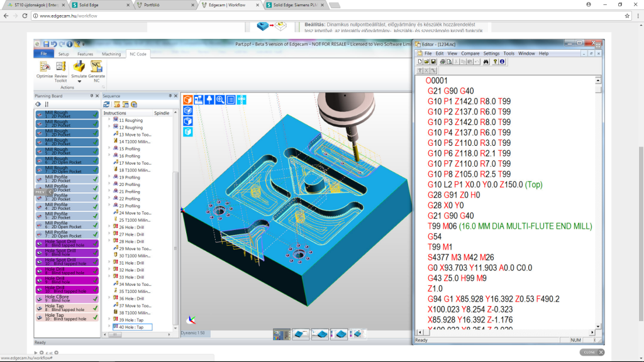Expand the 15 Profiling instruction
The image size is (644, 362).
109,148
